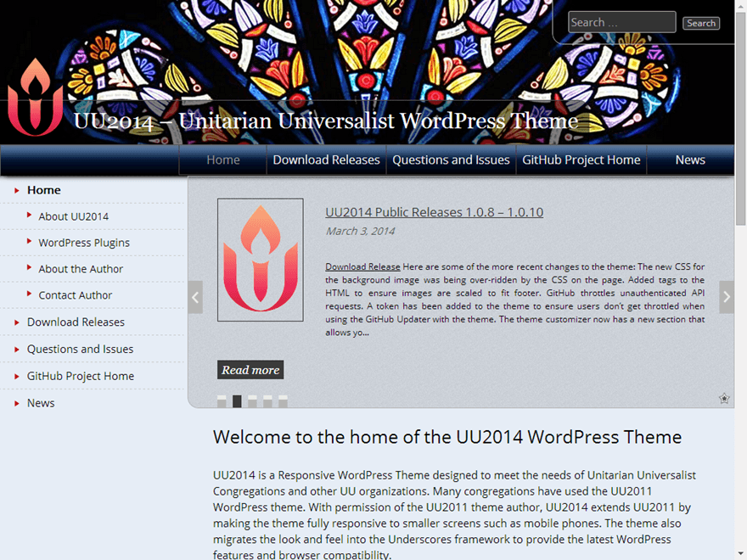The height and width of the screenshot is (560, 747).
Task: Open Download Releases in top navigation bar
Action: [x=326, y=160]
